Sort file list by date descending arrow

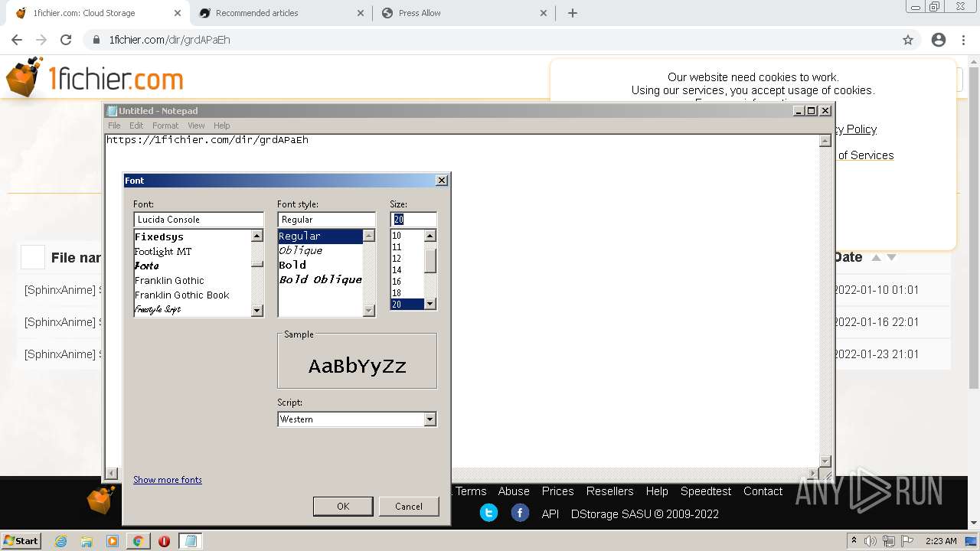point(891,258)
